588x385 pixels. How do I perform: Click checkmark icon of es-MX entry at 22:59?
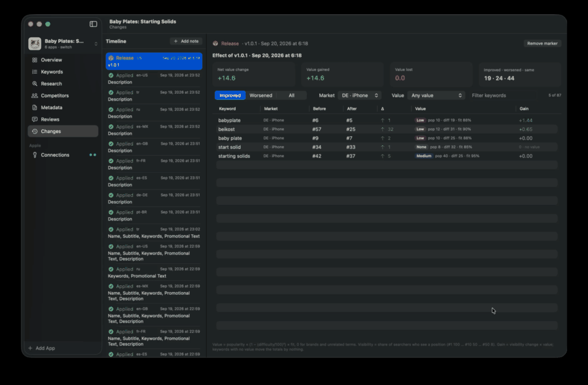[x=111, y=286]
